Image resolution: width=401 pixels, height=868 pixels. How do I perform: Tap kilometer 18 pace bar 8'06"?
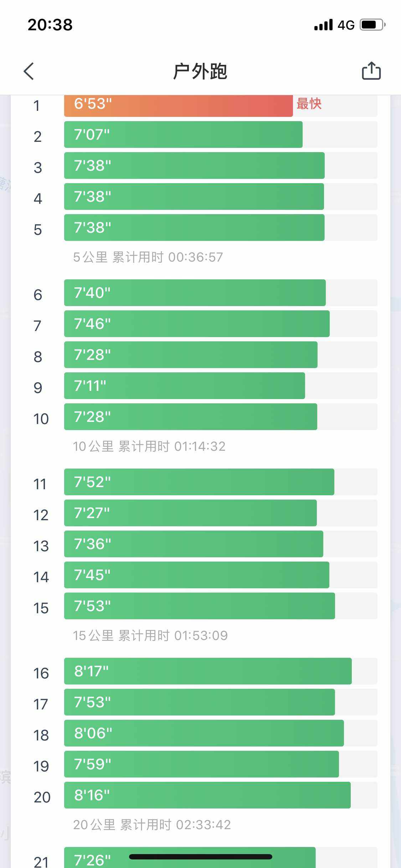click(204, 733)
